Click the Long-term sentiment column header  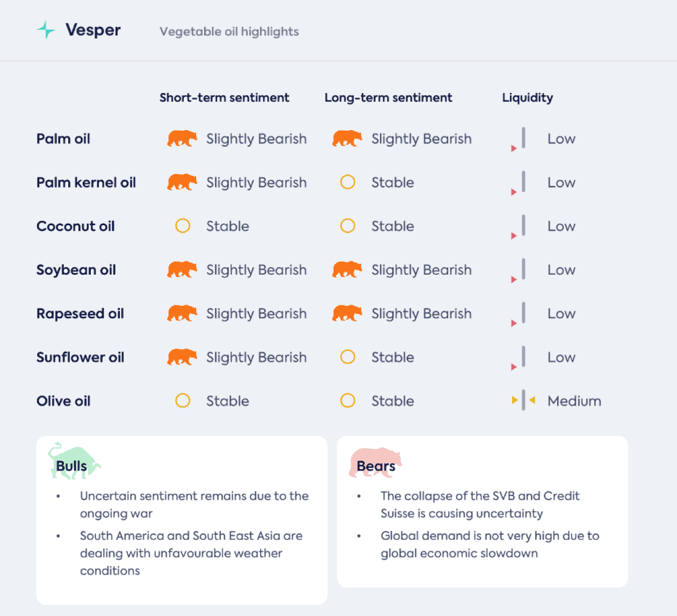pos(388,98)
